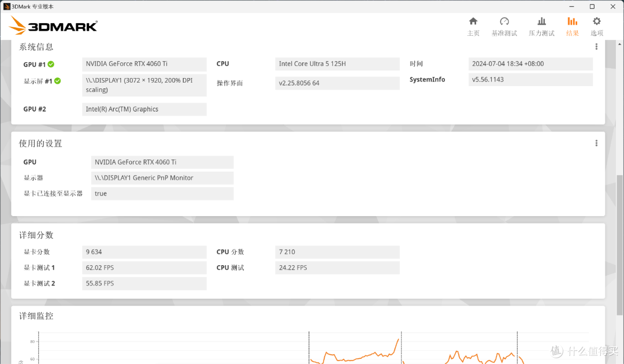Click the 3DMark app icon in title bar

(x=6, y=6)
